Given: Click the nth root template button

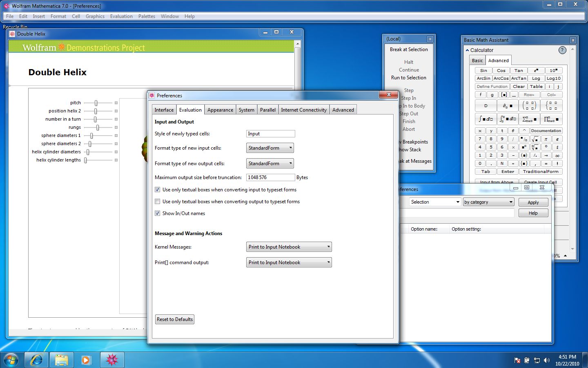Looking at the screenshot, I should tap(535, 147).
